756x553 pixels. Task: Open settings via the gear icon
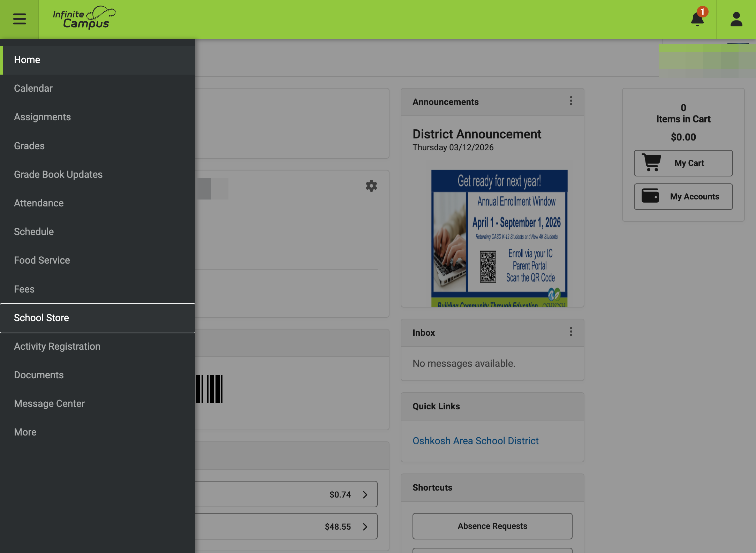click(x=371, y=186)
